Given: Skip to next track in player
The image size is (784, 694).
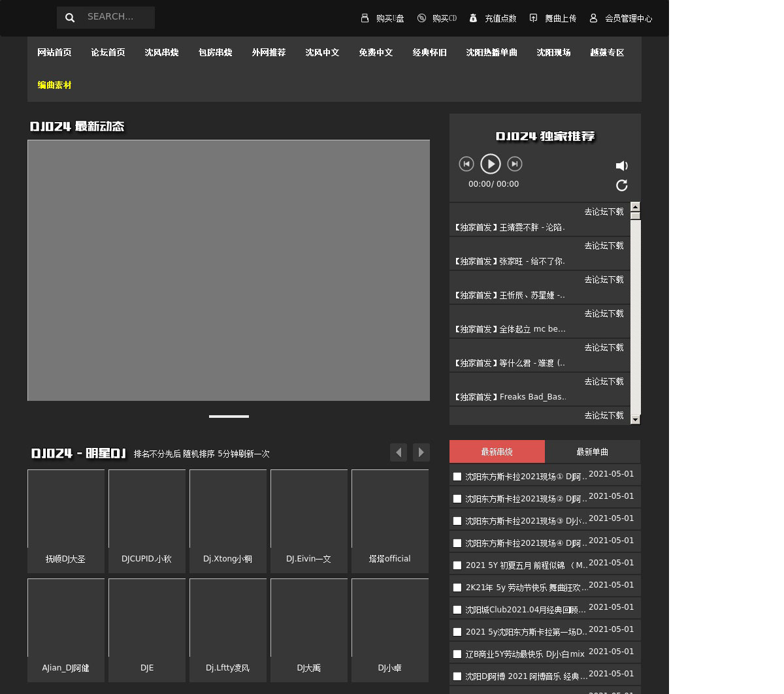Looking at the screenshot, I should (x=515, y=164).
